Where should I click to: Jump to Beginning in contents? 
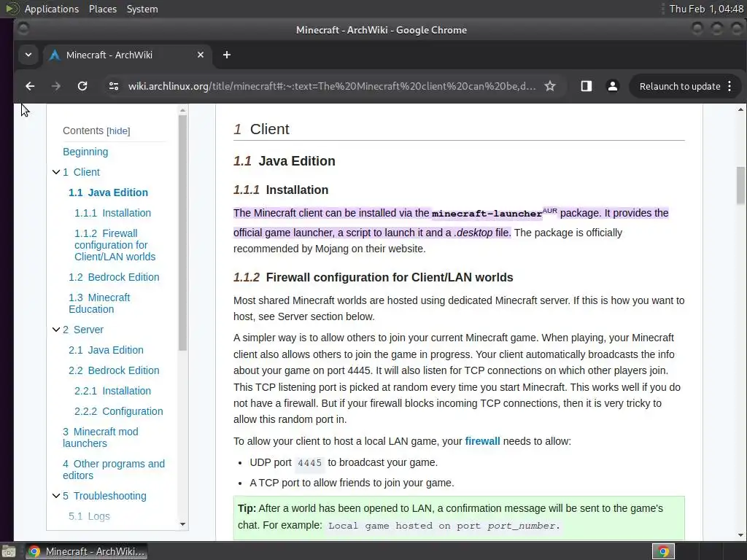pyautogui.click(x=85, y=152)
